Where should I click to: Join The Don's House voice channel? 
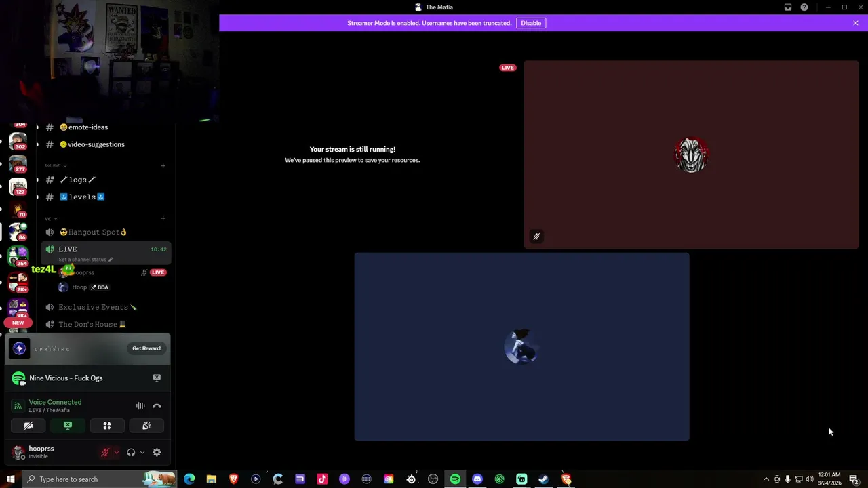105,325
